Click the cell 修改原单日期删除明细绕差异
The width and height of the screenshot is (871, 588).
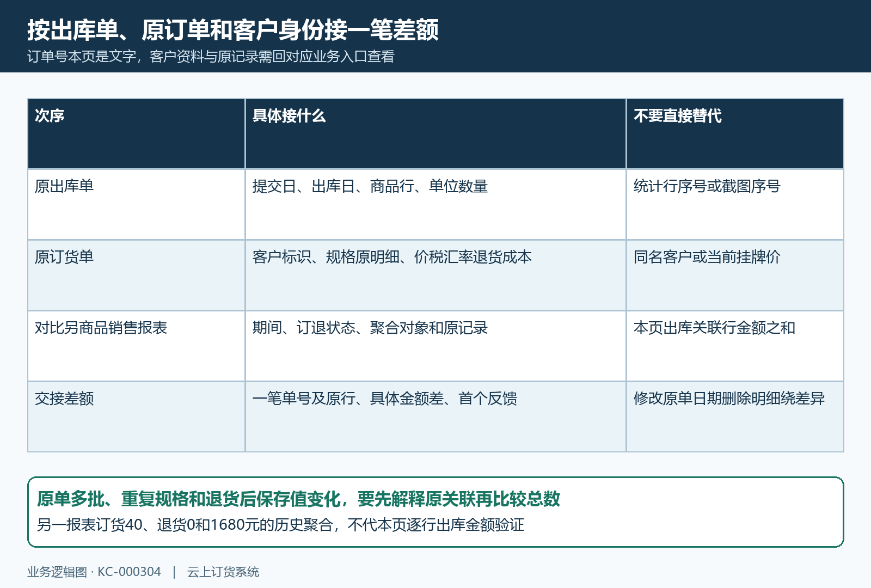pos(735,416)
